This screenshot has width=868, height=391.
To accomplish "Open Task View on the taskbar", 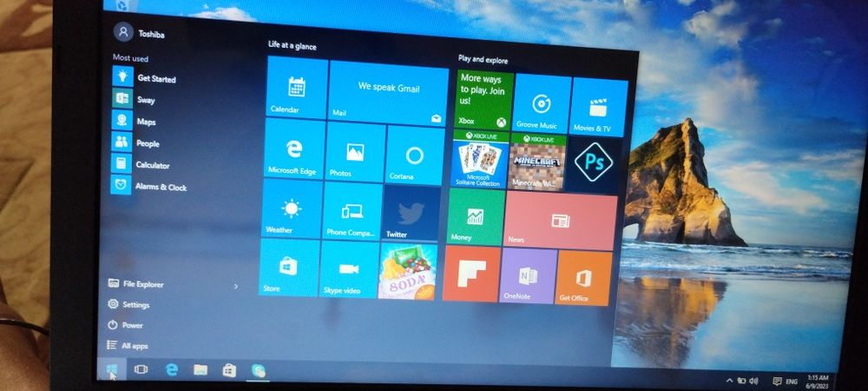I will (141, 369).
